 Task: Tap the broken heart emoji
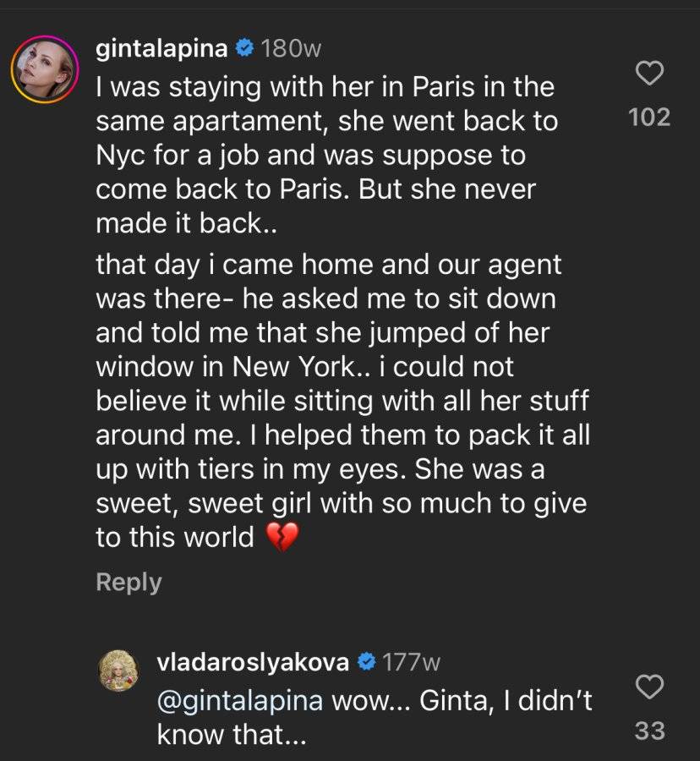click(x=282, y=537)
